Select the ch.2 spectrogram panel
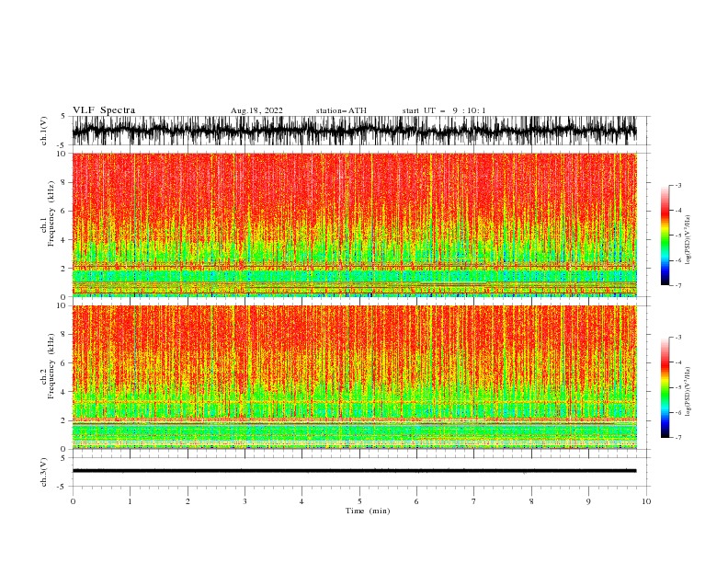This screenshot has width=728, height=563. click(354, 377)
